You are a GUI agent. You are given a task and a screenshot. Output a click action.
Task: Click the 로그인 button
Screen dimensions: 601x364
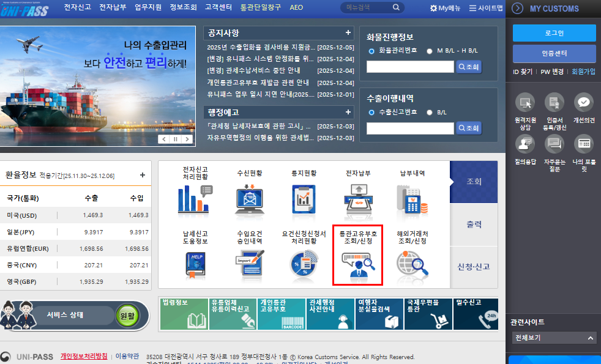tap(554, 33)
